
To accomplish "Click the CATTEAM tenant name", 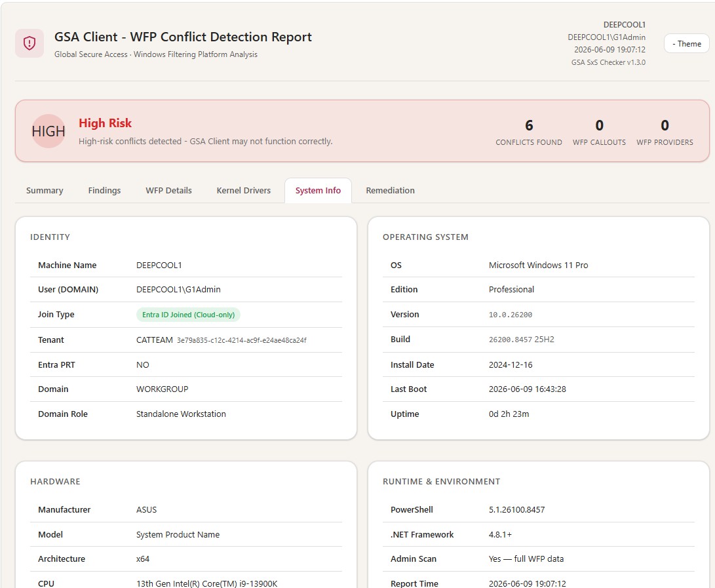I will pyautogui.click(x=155, y=340).
